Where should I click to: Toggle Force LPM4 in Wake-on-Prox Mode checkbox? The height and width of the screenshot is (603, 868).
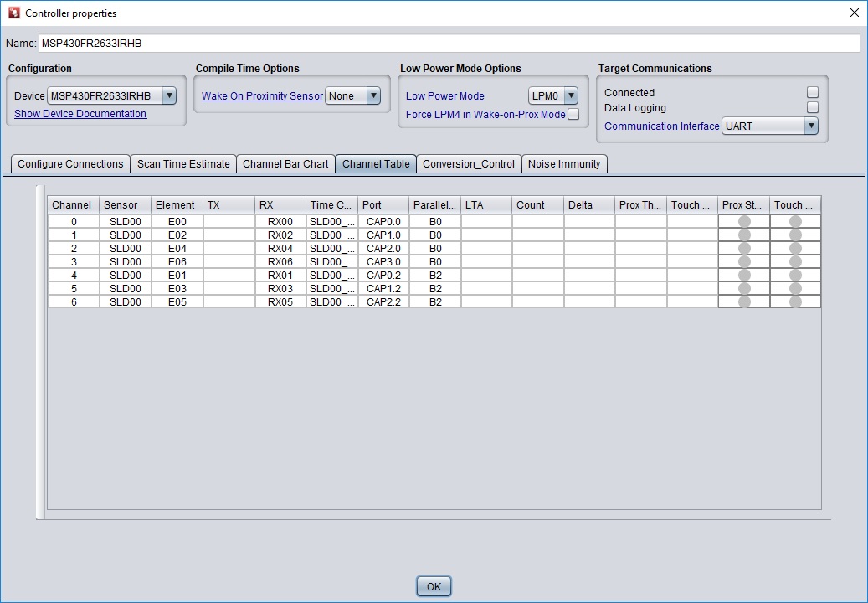point(573,114)
